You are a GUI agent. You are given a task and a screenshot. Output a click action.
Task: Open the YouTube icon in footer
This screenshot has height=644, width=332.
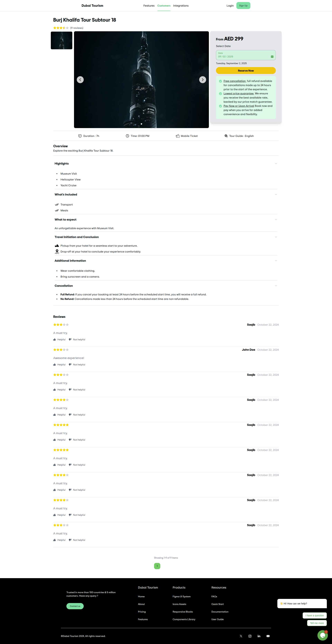tap(268, 636)
